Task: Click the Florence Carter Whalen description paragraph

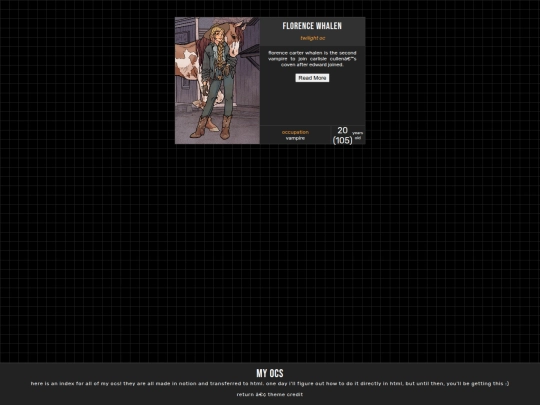Action: [x=312, y=59]
